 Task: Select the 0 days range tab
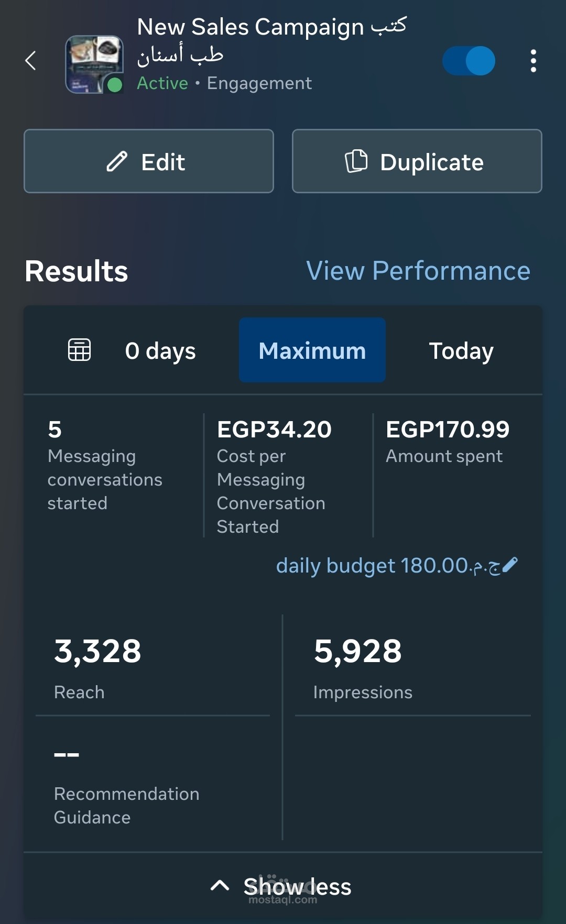tap(160, 350)
